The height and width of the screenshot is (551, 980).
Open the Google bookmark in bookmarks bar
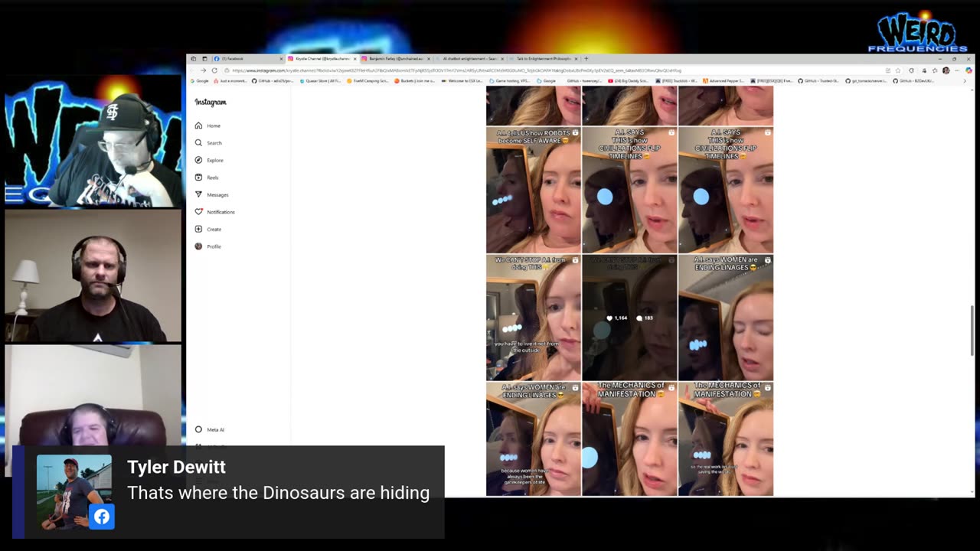200,80
